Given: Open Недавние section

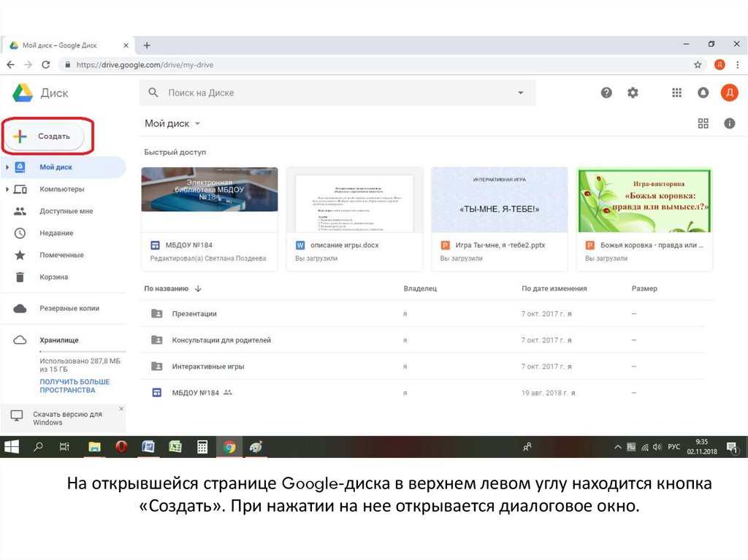Looking at the screenshot, I should click(x=56, y=233).
